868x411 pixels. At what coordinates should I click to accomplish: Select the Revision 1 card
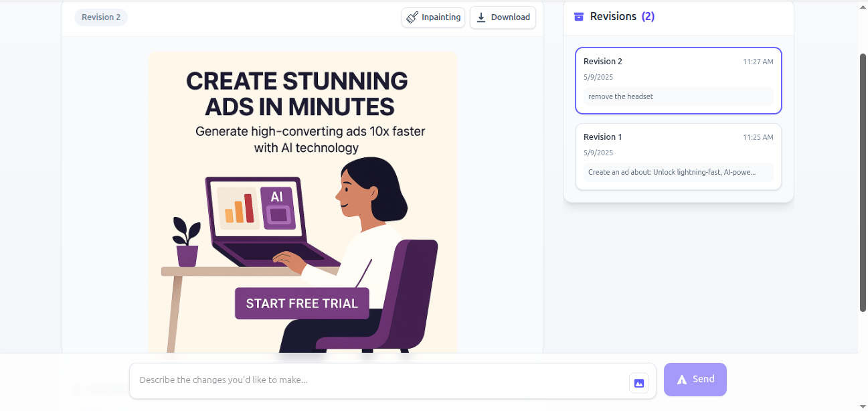coord(679,157)
